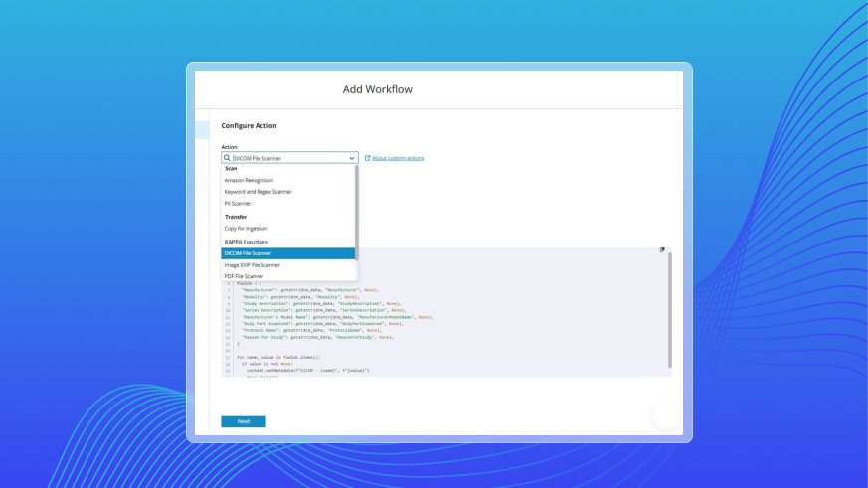Select Amazon Rekognition from the action list

coord(249,180)
